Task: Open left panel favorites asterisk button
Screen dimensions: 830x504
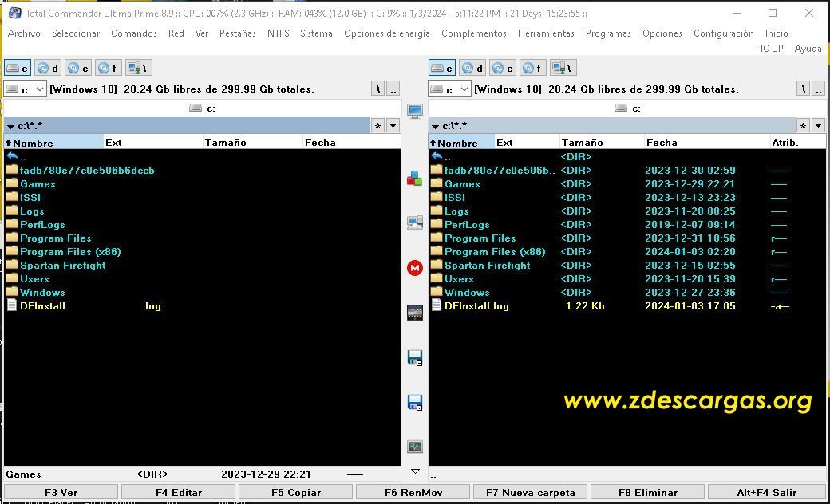Action: (x=377, y=125)
